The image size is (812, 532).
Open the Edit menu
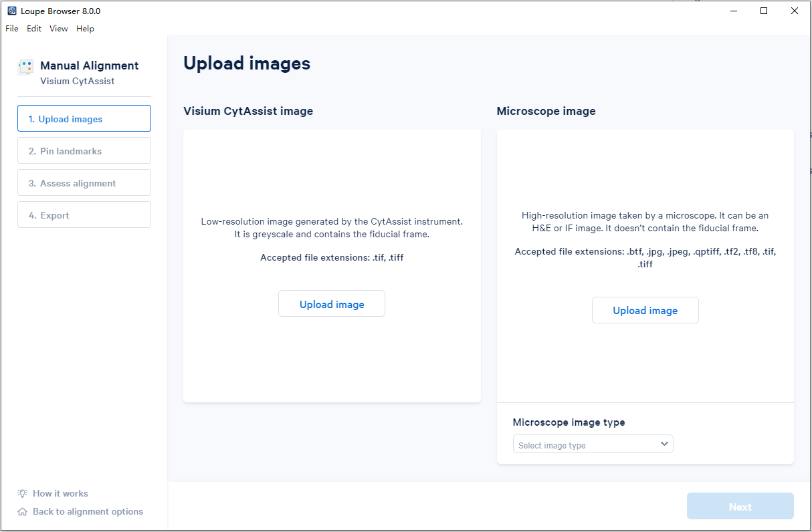click(x=34, y=29)
